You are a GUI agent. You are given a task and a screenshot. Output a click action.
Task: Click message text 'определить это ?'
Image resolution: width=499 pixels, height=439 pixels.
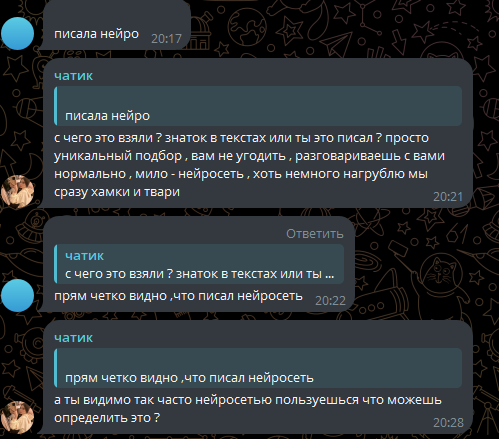pos(107,418)
